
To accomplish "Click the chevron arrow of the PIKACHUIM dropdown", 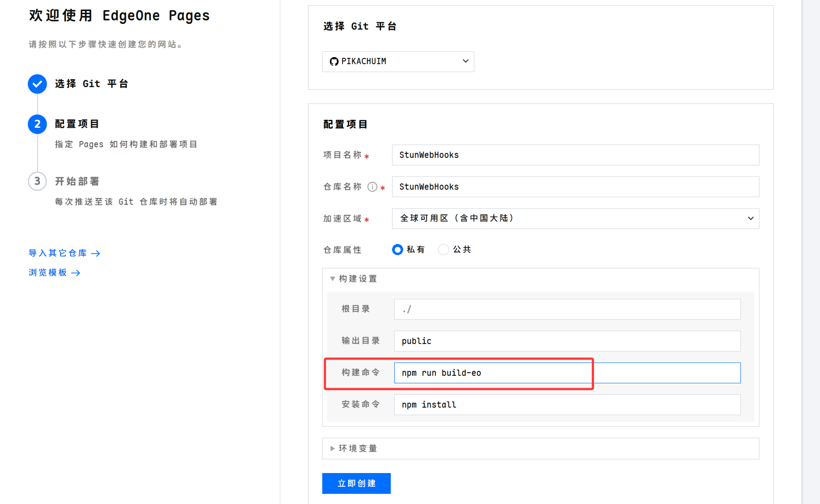I will (x=465, y=61).
